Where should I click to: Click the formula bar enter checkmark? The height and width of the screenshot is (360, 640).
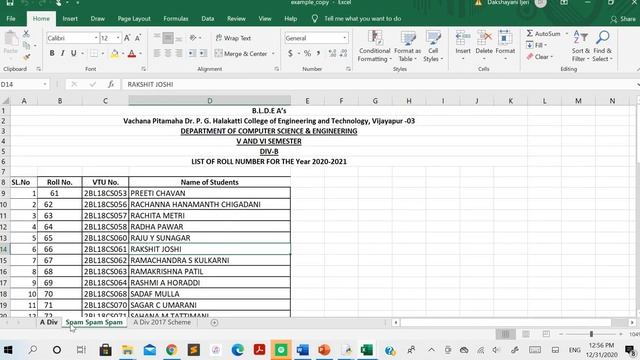coord(93,84)
